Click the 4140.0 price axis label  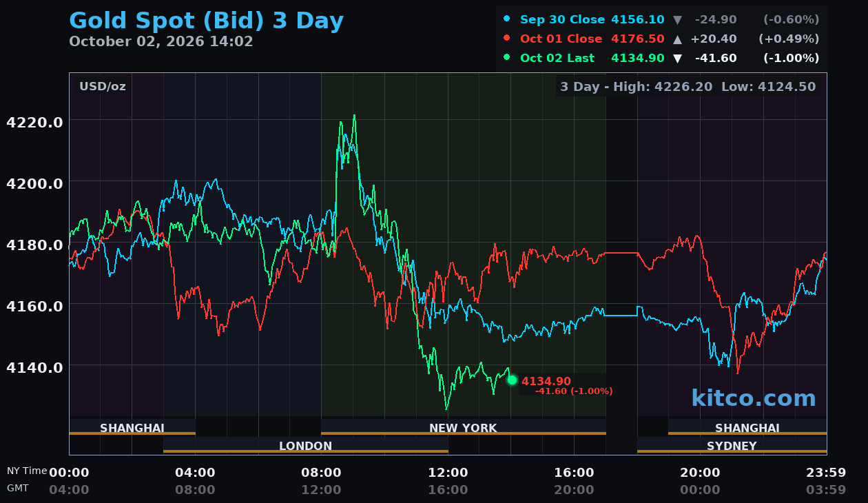click(x=34, y=367)
